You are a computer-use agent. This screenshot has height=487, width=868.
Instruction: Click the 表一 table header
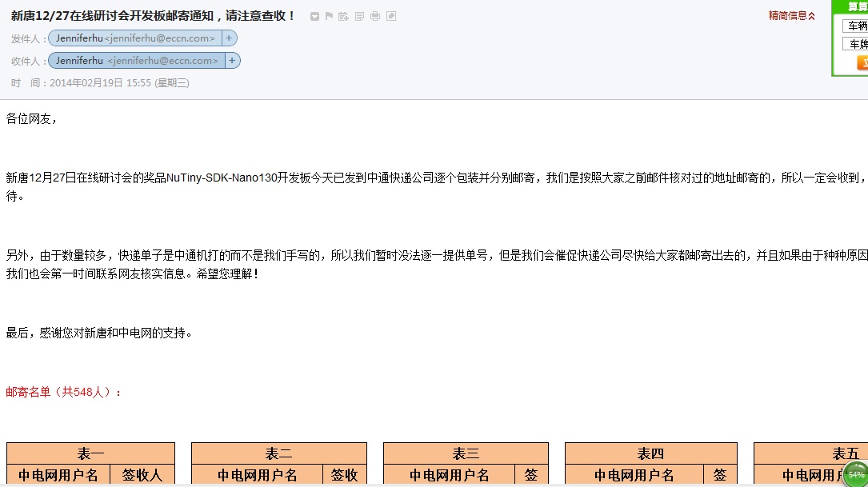[90, 453]
